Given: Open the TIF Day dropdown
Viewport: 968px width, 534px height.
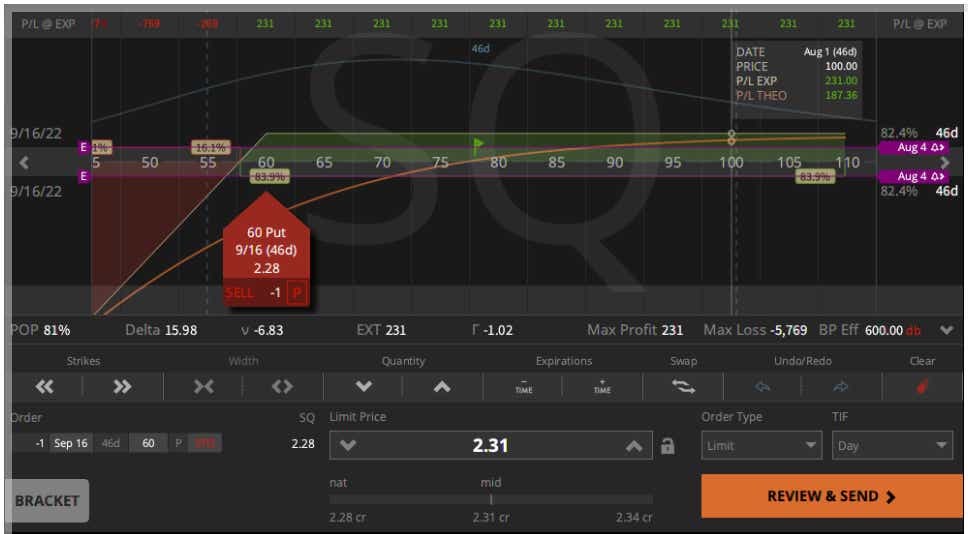Looking at the screenshot, I should 892,445.
